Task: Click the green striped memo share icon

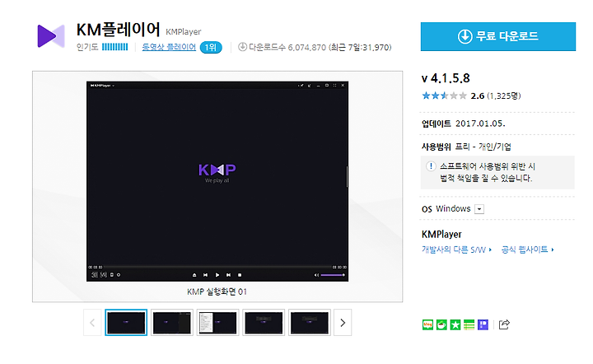Action: [469, 324]
